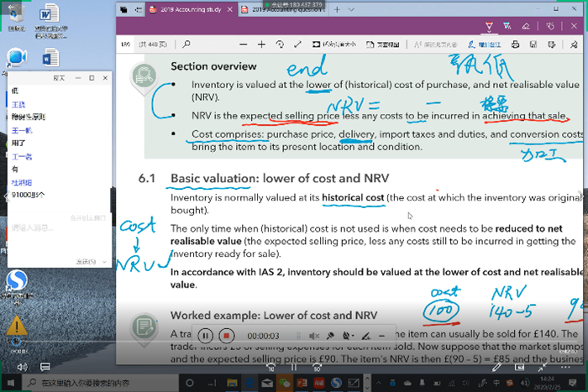The height and width of the screenshot is (392, 588).
Task: Zoom in the PDF with plus button
Action: 262,44
